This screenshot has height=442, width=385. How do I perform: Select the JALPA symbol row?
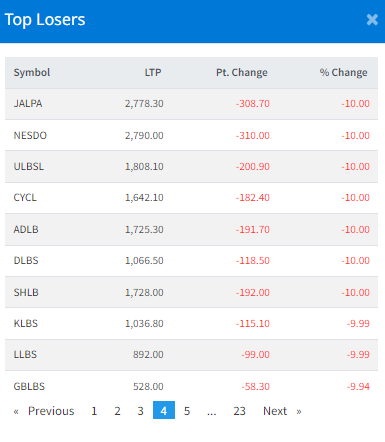click(x=191, y=104)
